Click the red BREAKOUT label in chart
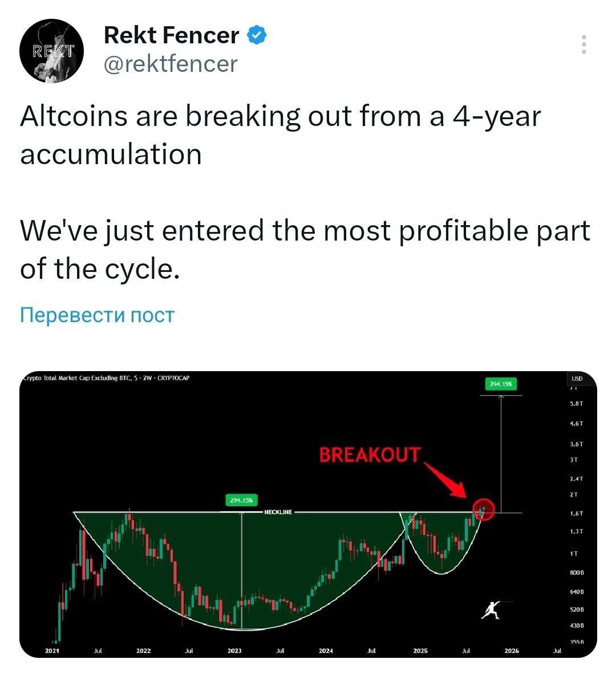 click(x=370, y=455)
